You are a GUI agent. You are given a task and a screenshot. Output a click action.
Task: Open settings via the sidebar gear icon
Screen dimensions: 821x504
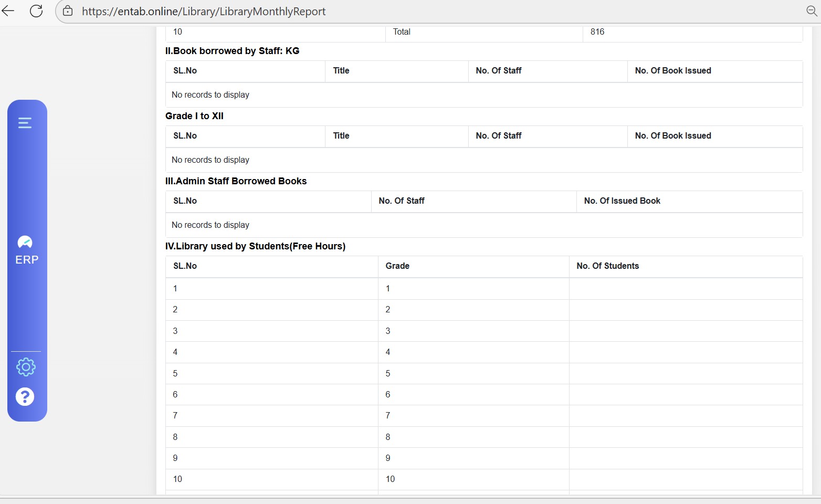[x=26, y=367]
